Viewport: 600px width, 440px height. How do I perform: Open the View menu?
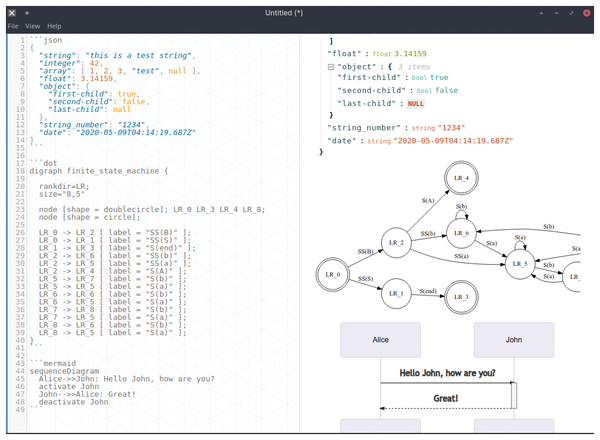[x=33, y=26]
